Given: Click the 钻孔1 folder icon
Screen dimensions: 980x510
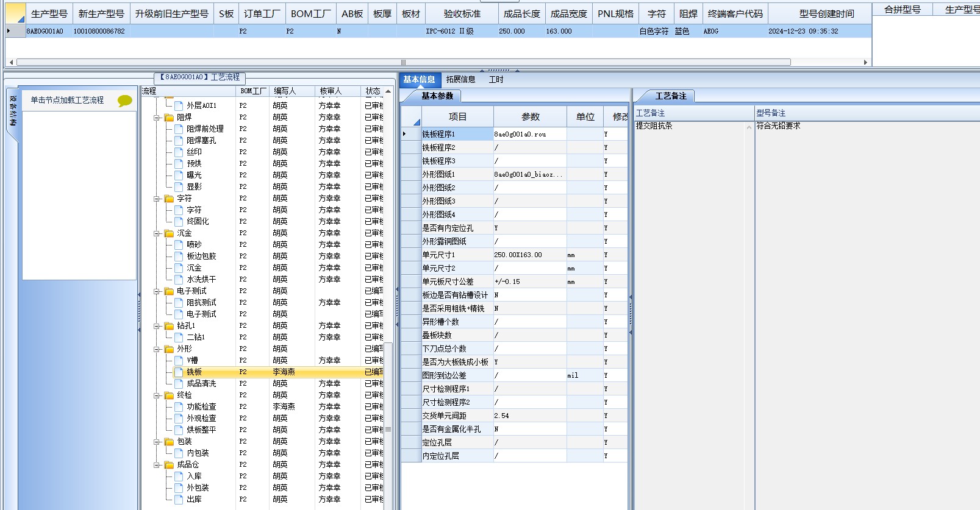Looking at the screenshot, I should coord(169,326).
